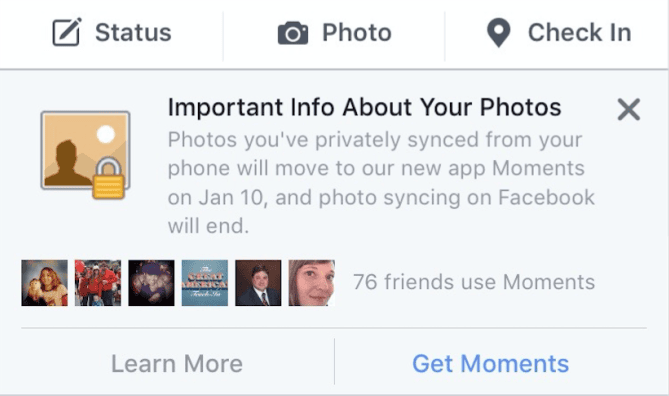Open the Status tab label
The image size is (669, 396).
click(133, 32)
